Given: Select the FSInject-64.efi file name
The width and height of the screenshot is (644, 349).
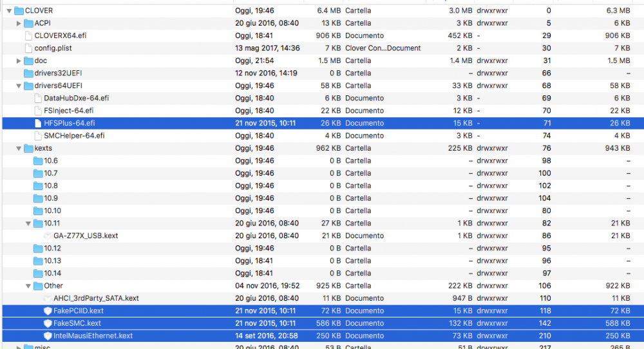Looking at the screenshot, I should point(69,111).
